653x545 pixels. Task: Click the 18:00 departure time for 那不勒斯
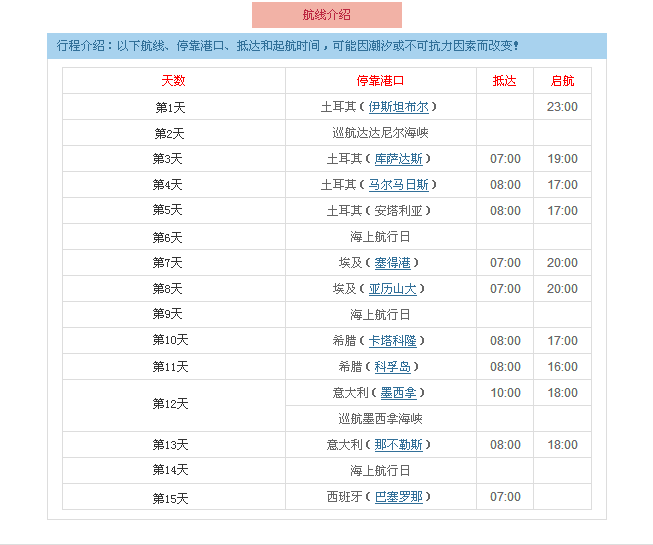point(562,445)
